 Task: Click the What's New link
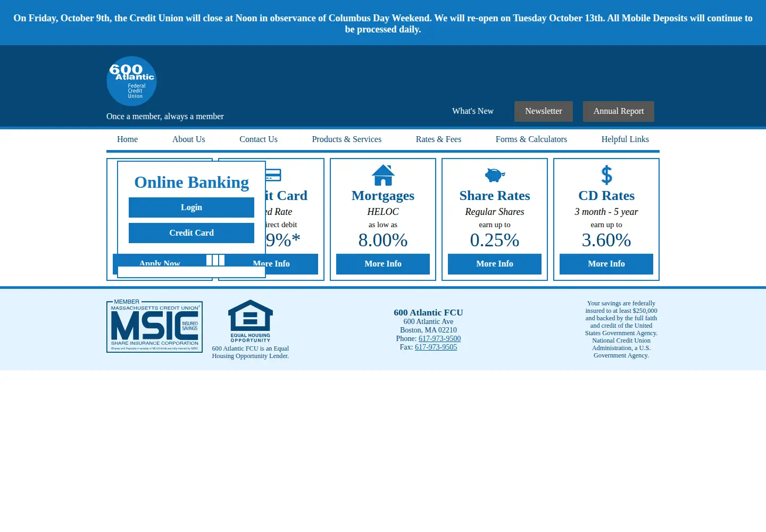[x=473, y=111]
